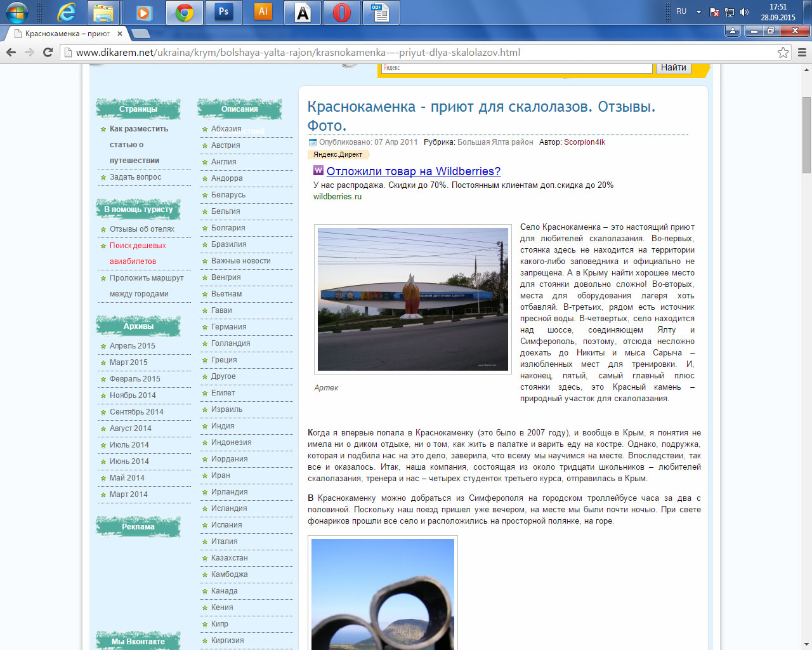Open the Абхазия description link
Image resolution: width=812 pixels, height=650 pixels.
coord(226,129)
